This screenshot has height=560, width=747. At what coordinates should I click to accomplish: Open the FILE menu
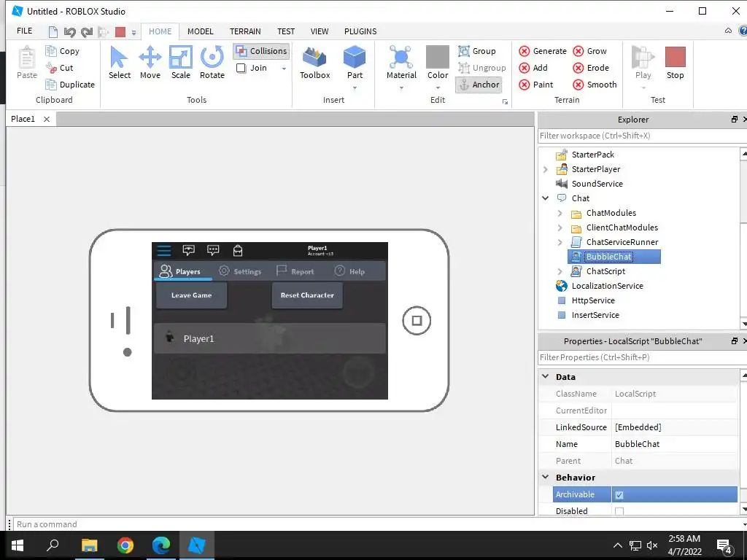pos(24,31)
